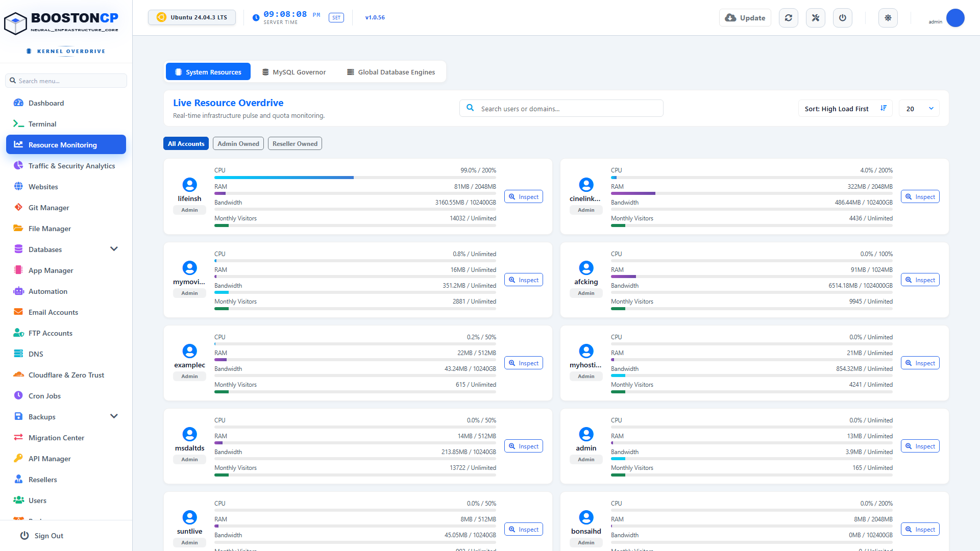
Task: Click the server time clock icon
Action: pyautogui.click(x=256, y=18)
